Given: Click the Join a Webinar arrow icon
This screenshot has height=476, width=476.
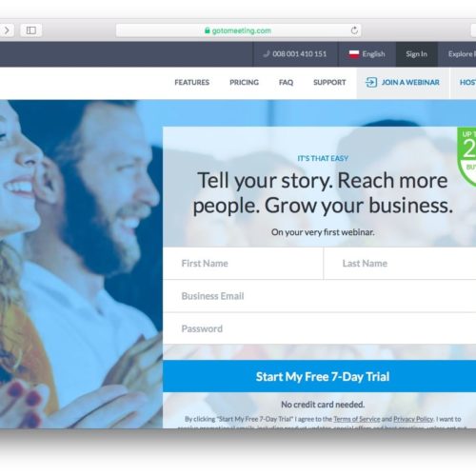Looking at the screenshot, I should (x=371, y=83).
